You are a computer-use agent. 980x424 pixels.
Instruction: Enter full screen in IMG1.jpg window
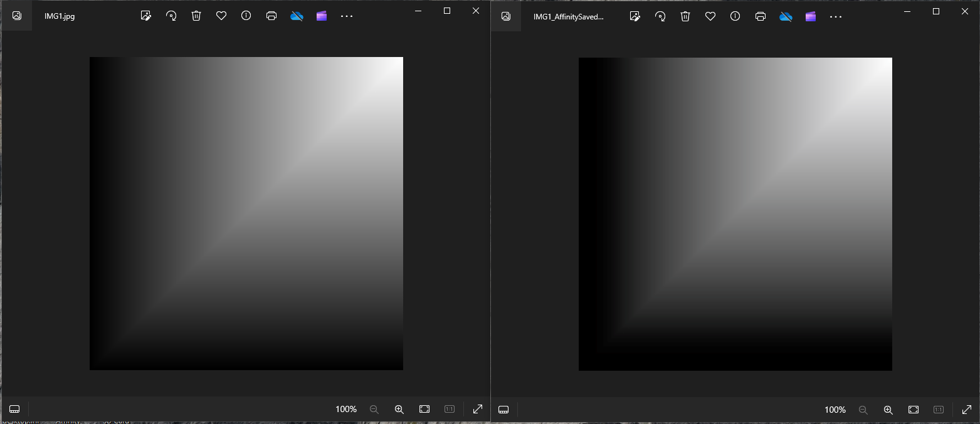[478, 409]
